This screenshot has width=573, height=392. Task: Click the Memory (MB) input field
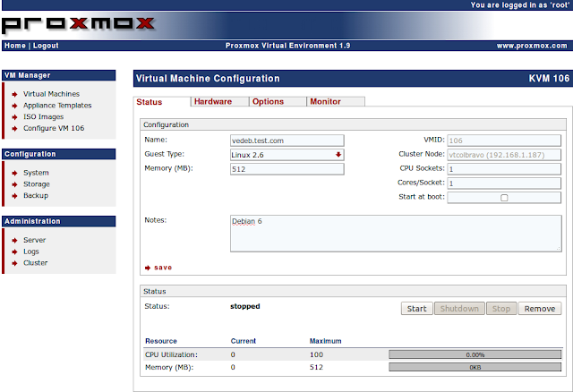[x=287, y=169]
